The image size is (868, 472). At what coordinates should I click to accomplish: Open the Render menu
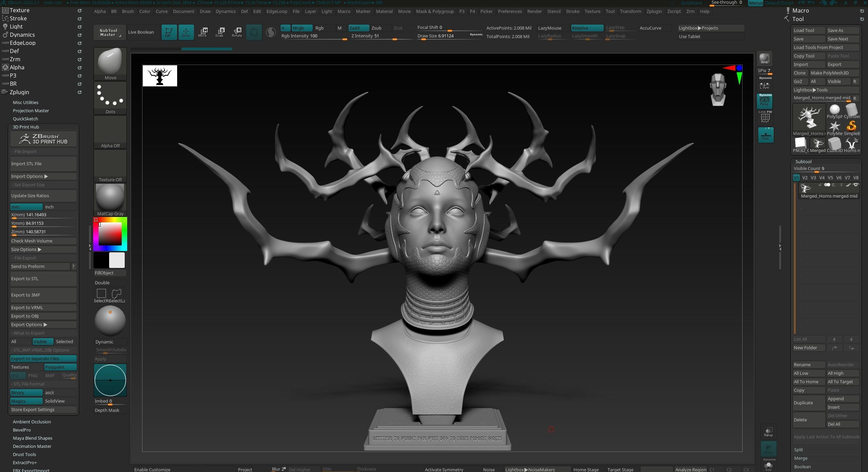tap(534, 11)
